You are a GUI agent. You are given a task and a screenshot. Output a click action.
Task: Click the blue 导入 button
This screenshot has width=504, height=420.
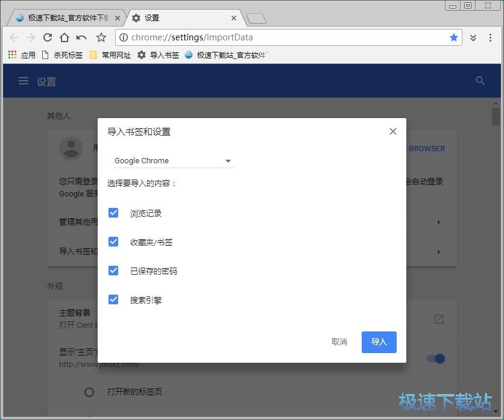coord(379,342)
